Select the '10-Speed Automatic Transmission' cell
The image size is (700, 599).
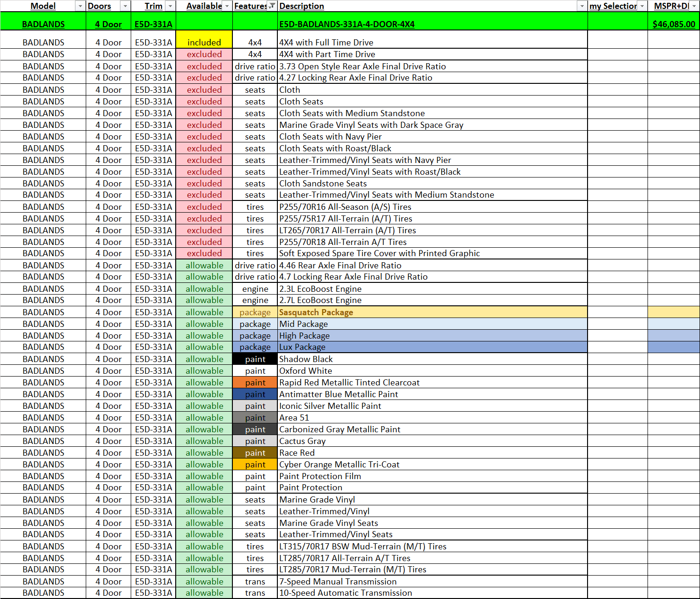pos(433,593)
